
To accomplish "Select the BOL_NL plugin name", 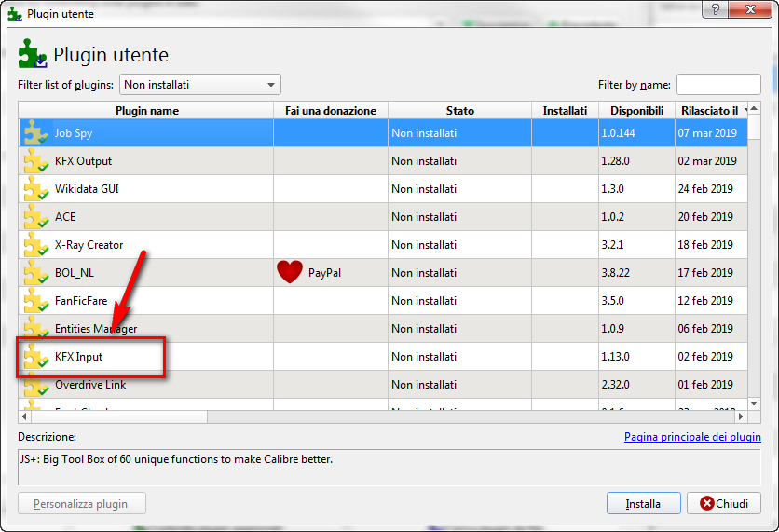I will [x=75, y=273].
